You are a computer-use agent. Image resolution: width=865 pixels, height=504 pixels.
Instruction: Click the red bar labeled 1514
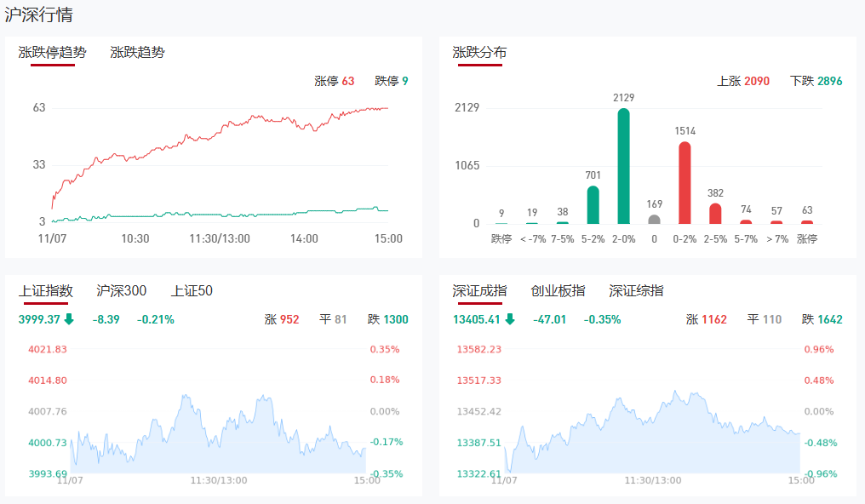point(685,183)
